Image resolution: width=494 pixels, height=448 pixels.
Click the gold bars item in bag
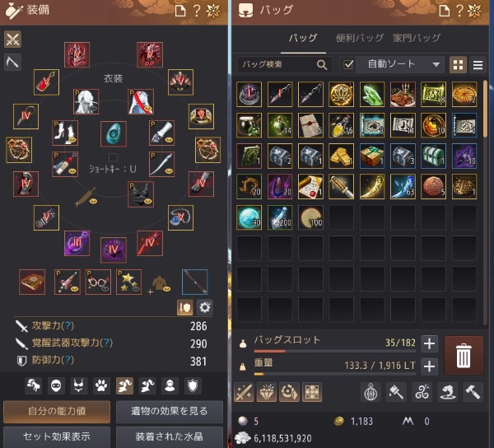[x=342, y=156]
